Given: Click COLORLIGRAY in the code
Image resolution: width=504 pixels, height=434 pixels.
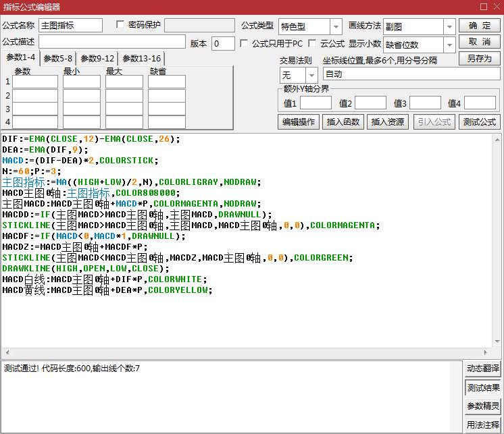Looking at the screenshot, I should [188, 182].
